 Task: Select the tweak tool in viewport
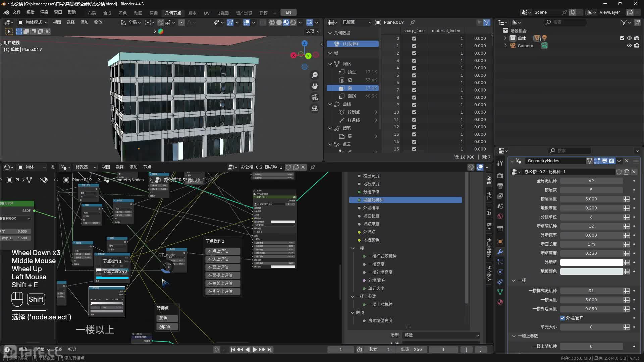click(x=9, y=32)
